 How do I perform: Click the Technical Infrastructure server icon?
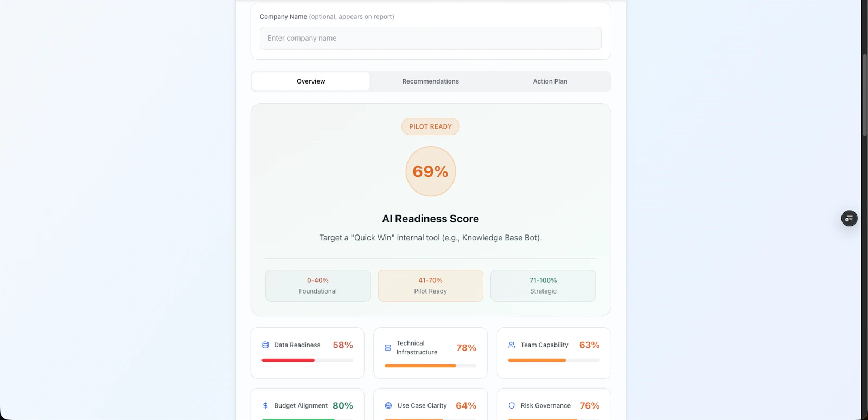point(388,348)
